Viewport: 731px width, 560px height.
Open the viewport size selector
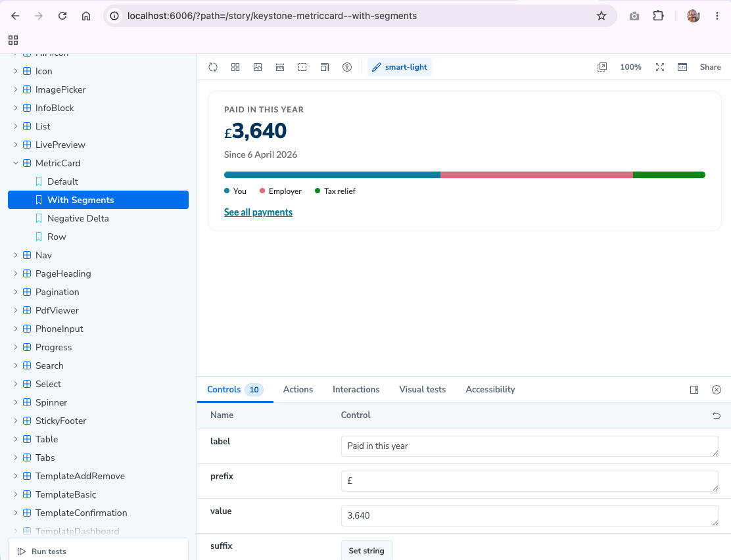pyautogui.click(x=325, y=67)
